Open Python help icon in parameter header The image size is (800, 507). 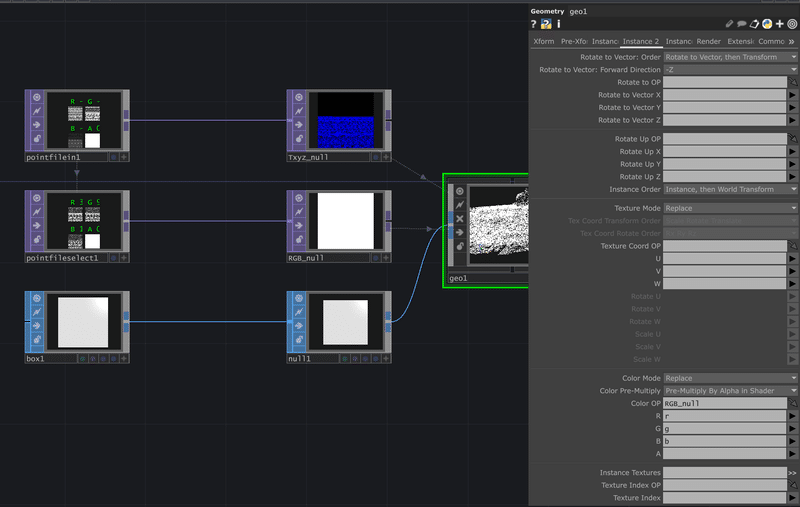pyautogui.click(x=546, y=24)
